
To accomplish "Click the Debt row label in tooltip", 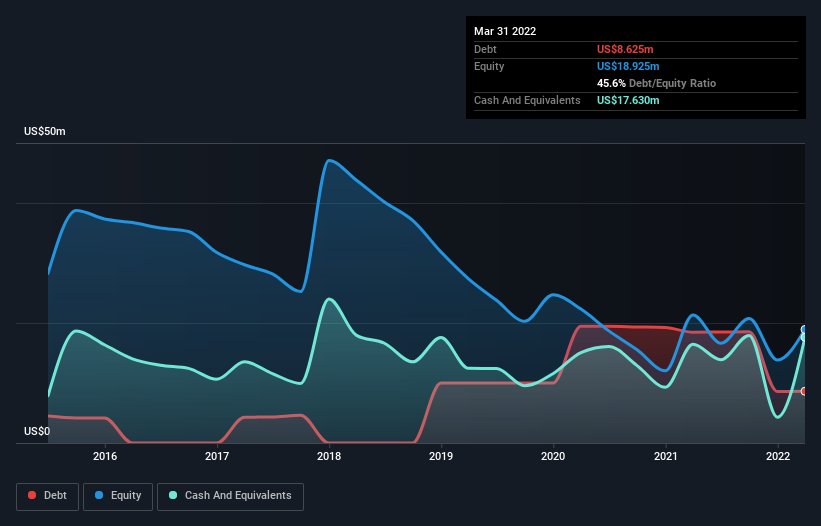I will pyautogui.click(x=485, y=49).
